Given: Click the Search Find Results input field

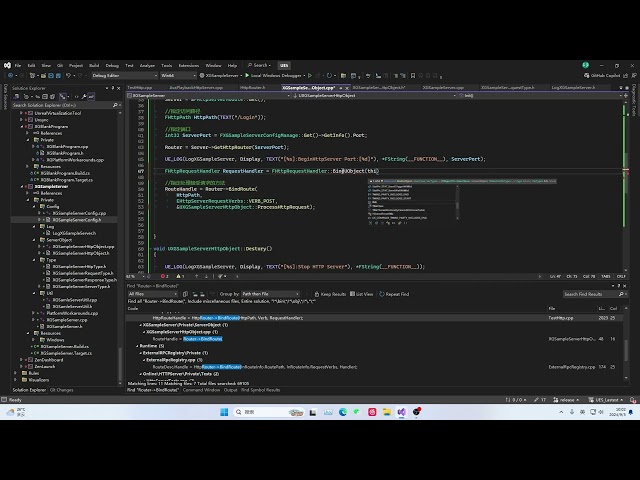Looking at the screenshot, I should 591,294.
